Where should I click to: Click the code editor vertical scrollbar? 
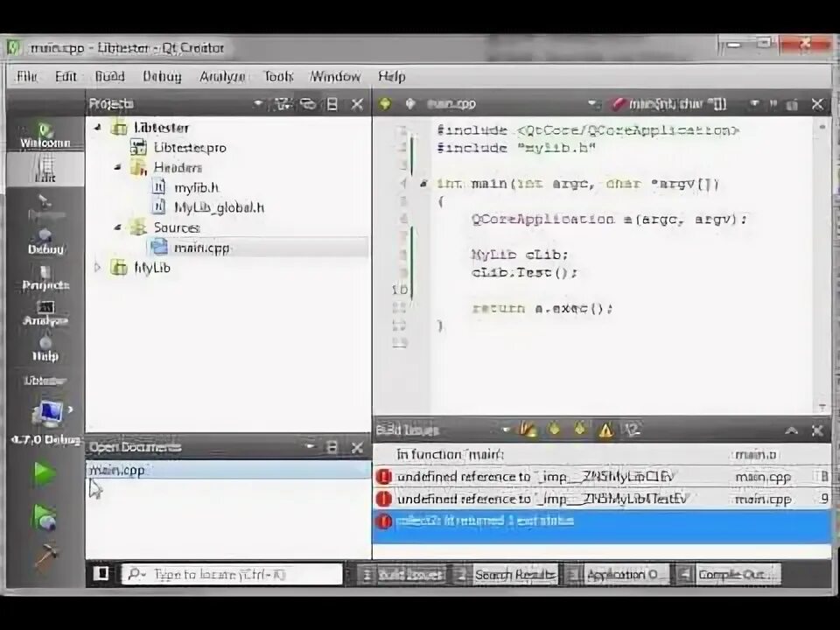coord(822,266)
